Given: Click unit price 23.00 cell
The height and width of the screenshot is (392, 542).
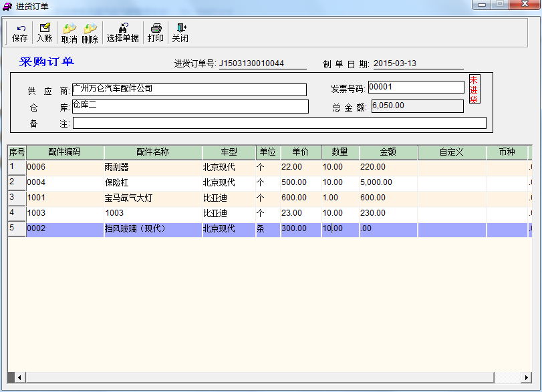Looking at the screenshot, I should 301,213.
